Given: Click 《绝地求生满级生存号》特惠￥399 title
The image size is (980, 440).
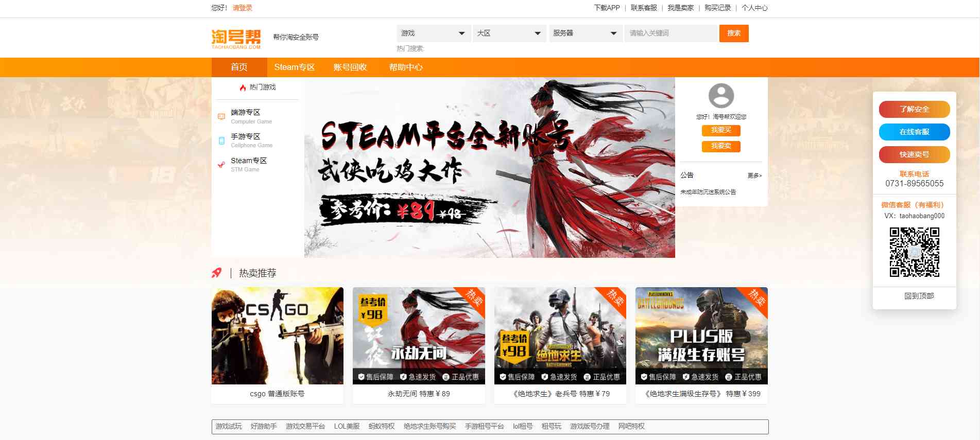Looking at the screenshot, I should [x=701, y=394].
